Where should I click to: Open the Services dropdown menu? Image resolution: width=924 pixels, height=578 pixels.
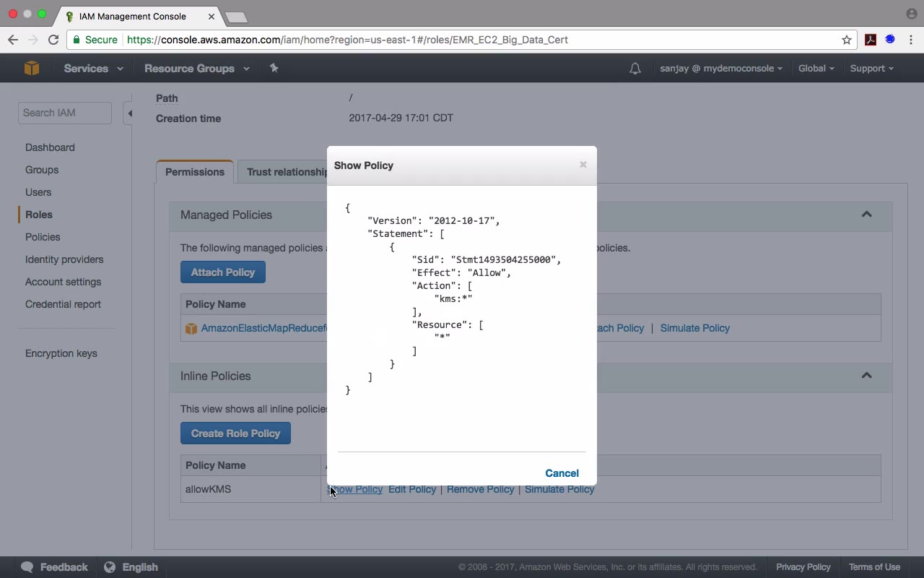point(93,69)
